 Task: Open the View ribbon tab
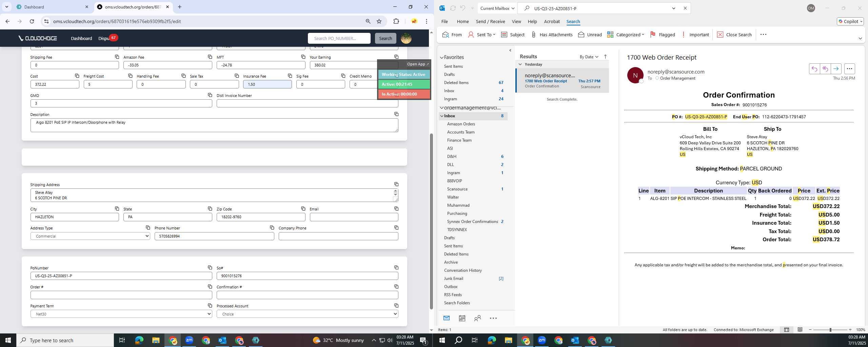pos(516,21)
